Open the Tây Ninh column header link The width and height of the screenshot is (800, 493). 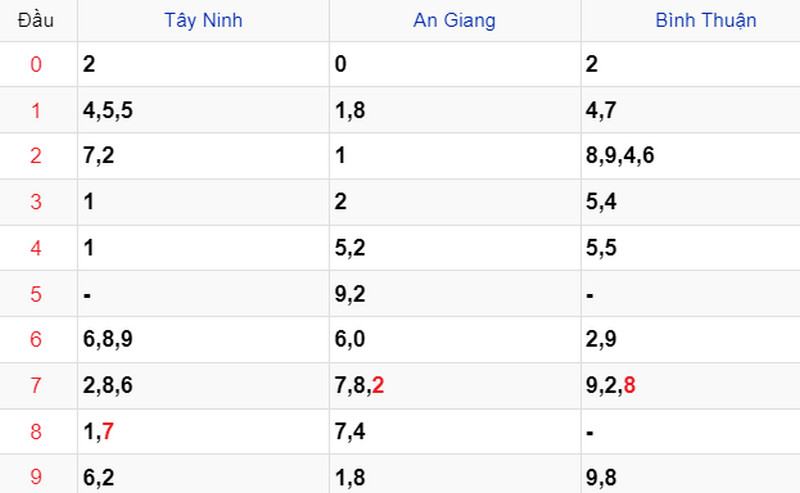click(x=204, y=20)
